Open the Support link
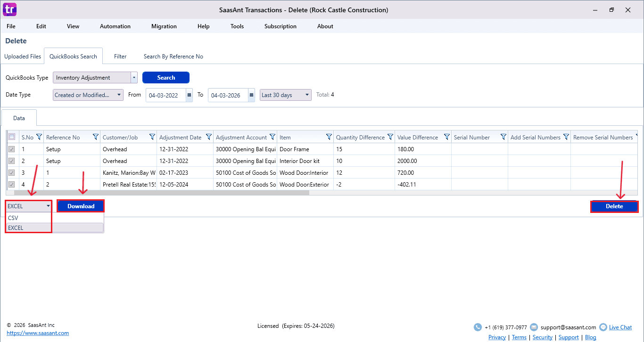Viewport: 644px width, 342px height. point(569,337)
